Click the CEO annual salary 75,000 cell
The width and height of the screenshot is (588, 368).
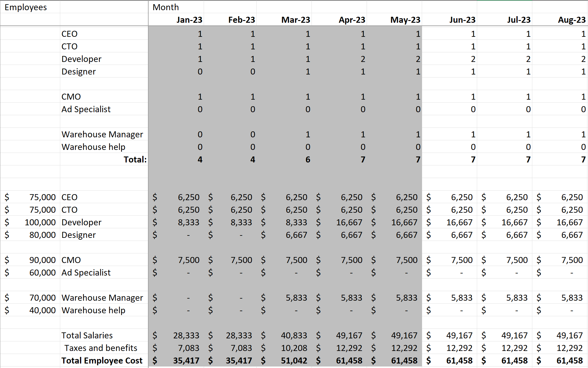[30, 197]
